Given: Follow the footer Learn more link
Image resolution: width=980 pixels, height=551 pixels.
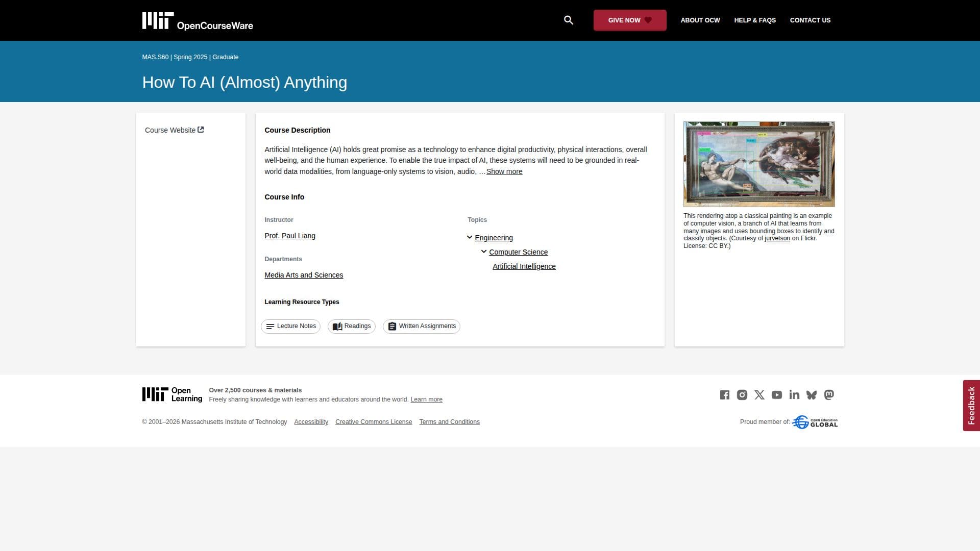Looking at the screenshot, I should 426,399.
